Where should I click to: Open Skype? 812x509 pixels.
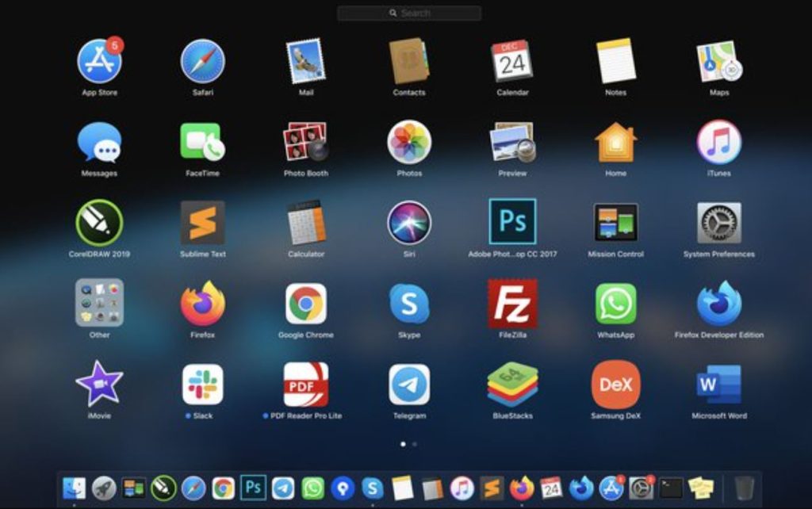coord(409,308)
